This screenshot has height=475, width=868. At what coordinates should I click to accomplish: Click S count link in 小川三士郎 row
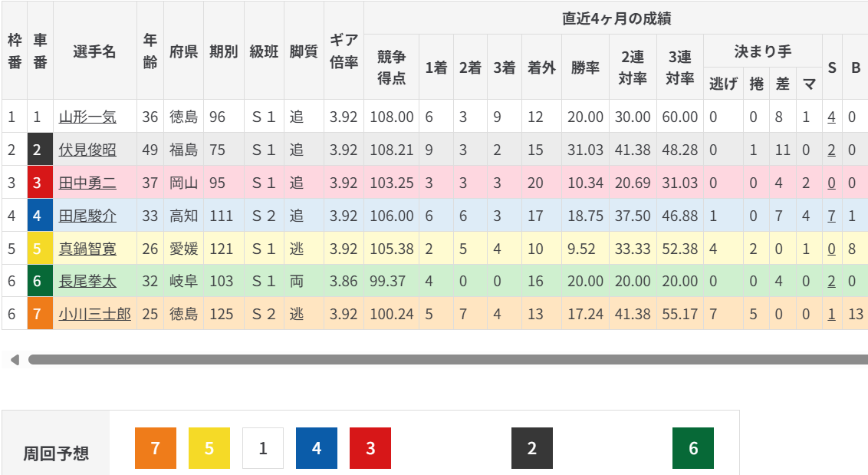[831, 315]
